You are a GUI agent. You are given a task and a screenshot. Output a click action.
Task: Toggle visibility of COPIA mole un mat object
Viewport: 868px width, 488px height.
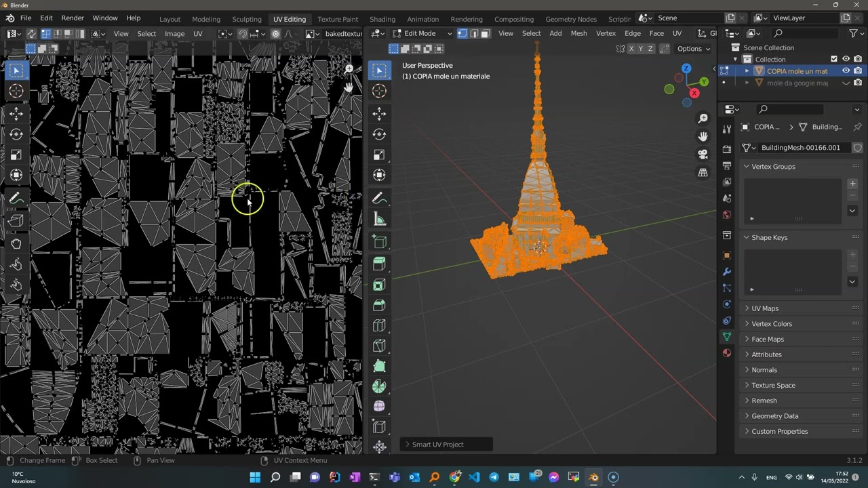846,71
